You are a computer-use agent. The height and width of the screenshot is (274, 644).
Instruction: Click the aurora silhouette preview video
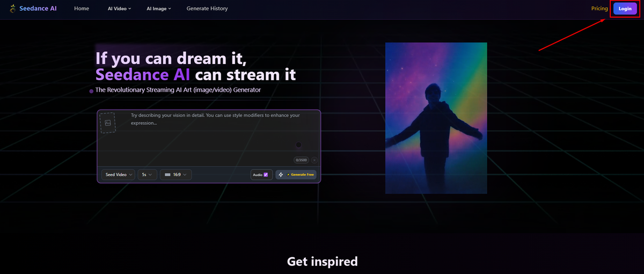coord(436,118)
